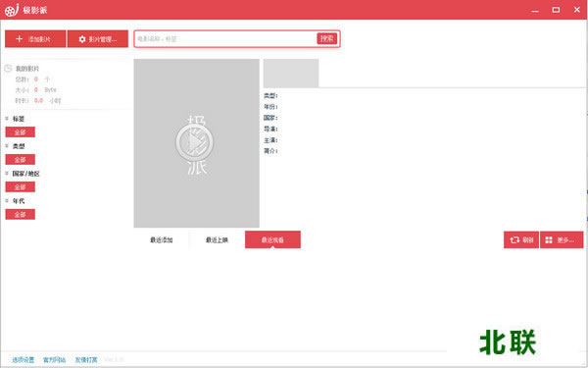Click the 极影派 film reel logo in the title bar
This screenshot has height=368, width=588.
coord(12,10)
